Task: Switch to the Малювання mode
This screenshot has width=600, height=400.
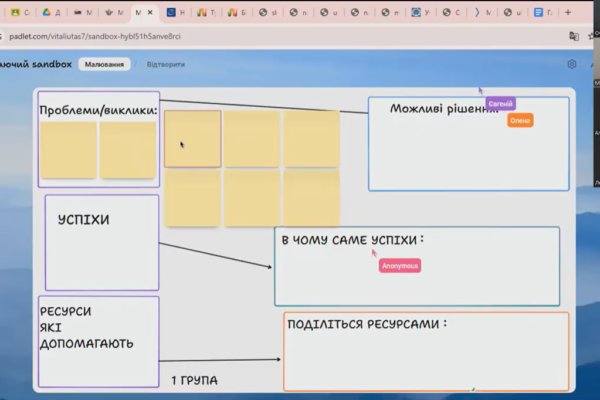Action: [x=104, y=64]
